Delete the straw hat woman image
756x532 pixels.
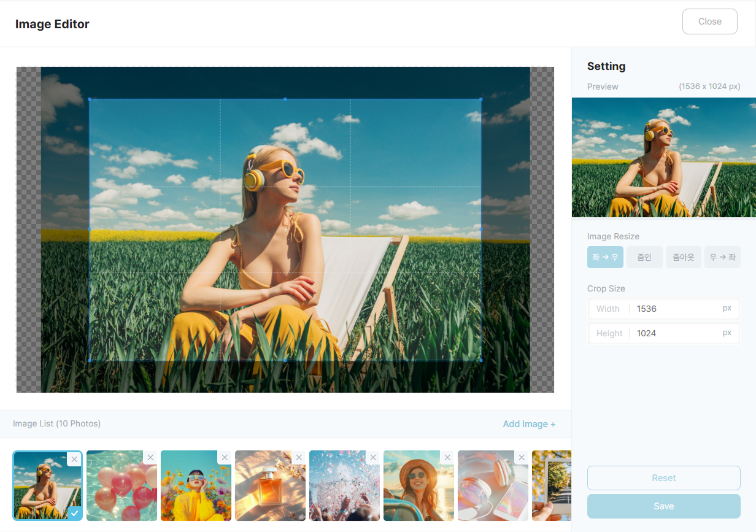pos(447,458)
